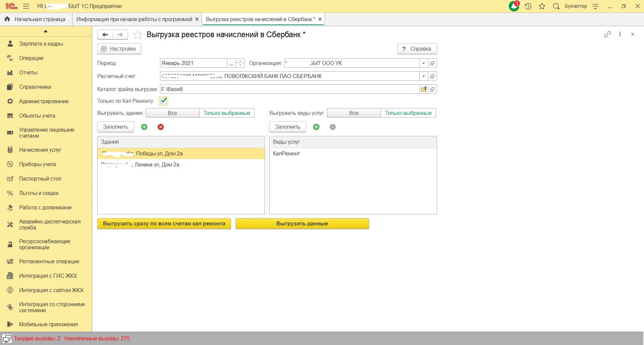Open Мобильные приложения section
Viewport: 644px width, 345px height.
click(x=48, y=324)
